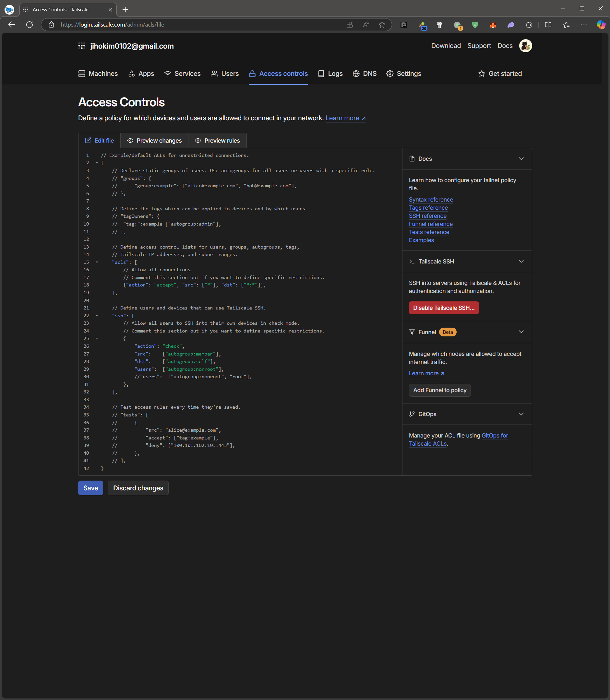Switch to Preview changes tab
The image size is (610, 700).
(154, 140)
